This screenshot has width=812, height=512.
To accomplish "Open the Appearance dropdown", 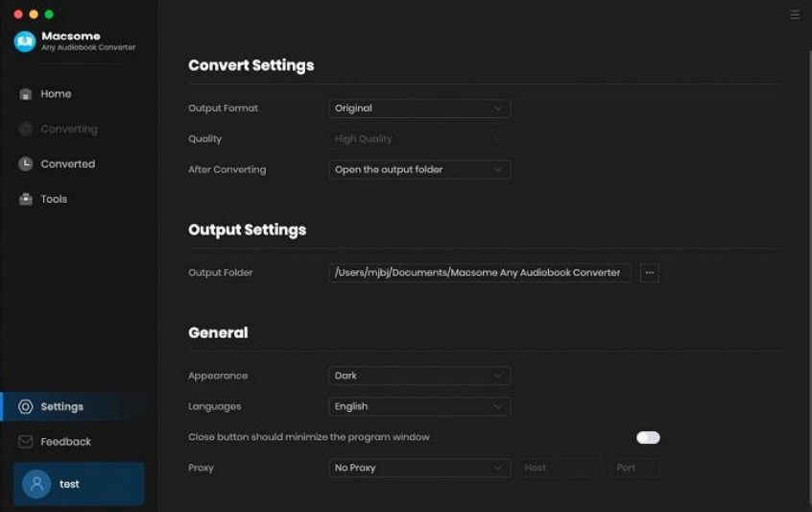I will point(418,376).
